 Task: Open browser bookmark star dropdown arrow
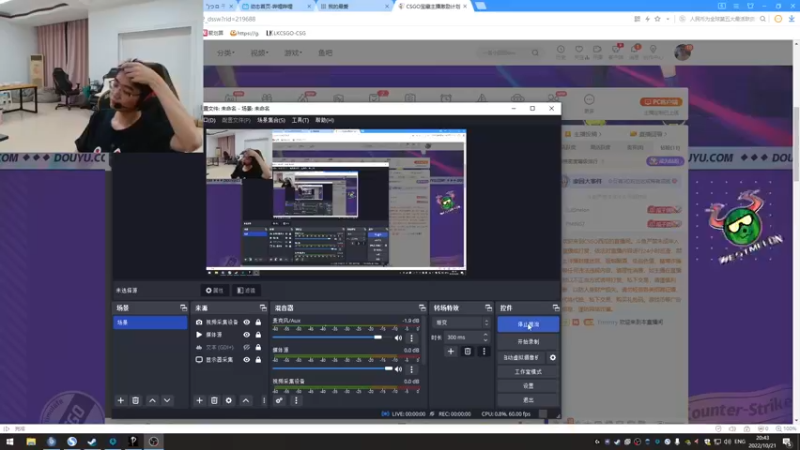667,19
